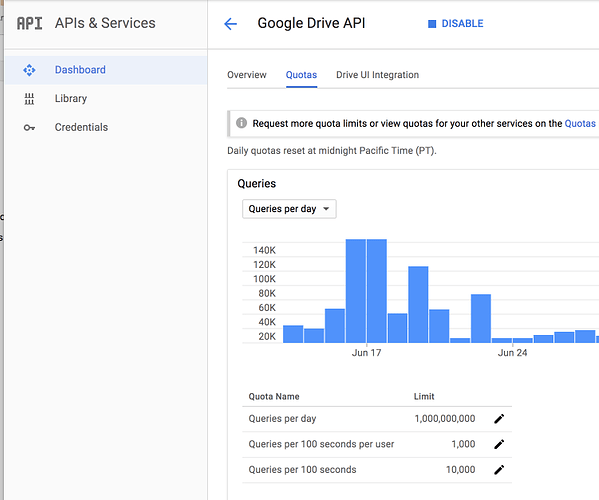Click the API logo icon
This screenshot has height=500, width=599.
[x=29, y=23]
